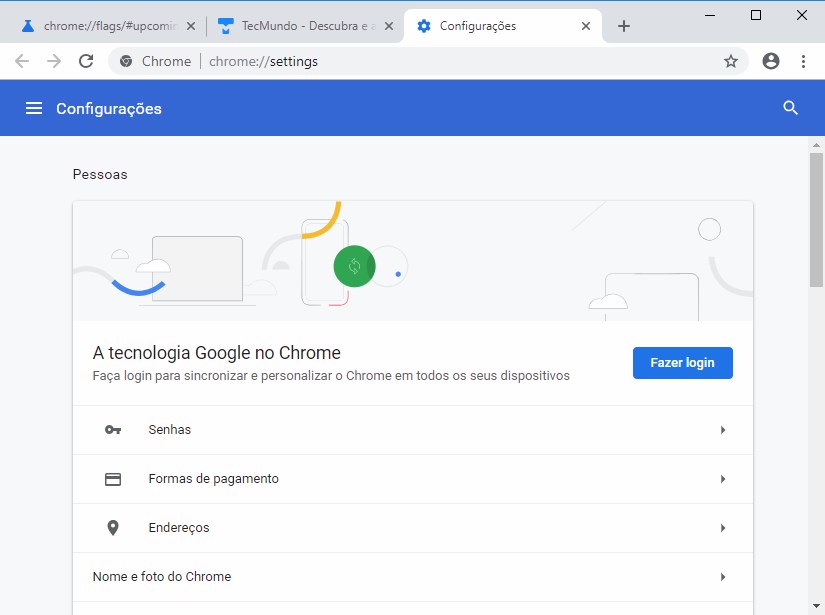Click the green sync icon in illustration
Screen dimensions: 825x615
(x=354, y=266)
